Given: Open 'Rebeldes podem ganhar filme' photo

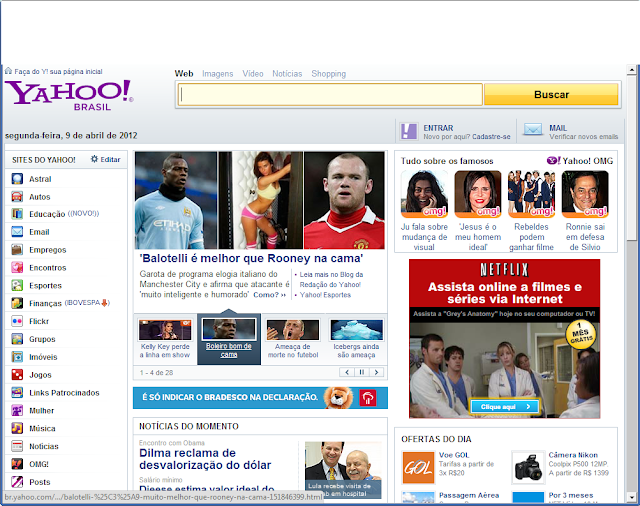Looking at the screenshot, I should click(x=531, y=194).
